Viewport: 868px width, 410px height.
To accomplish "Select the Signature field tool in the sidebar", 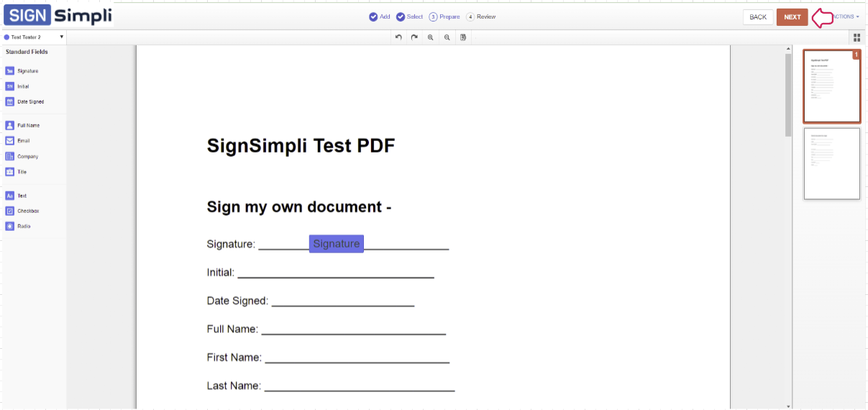I will click(22, 71).
